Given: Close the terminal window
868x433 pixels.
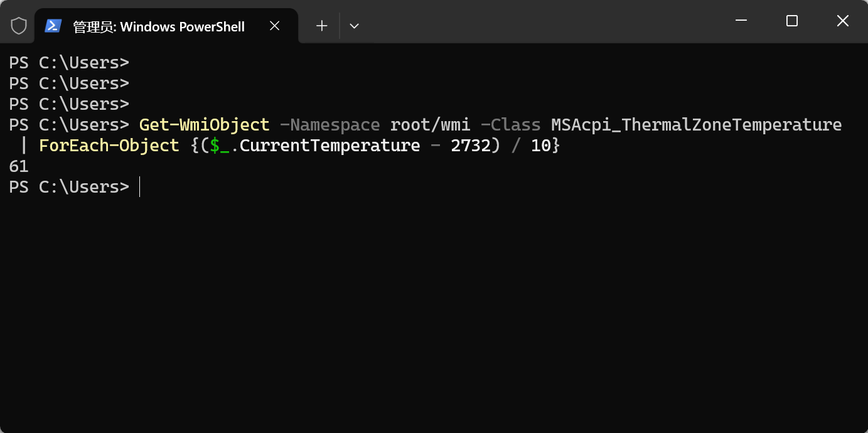Looking at the screenshot, I should (x=842, y=21).
